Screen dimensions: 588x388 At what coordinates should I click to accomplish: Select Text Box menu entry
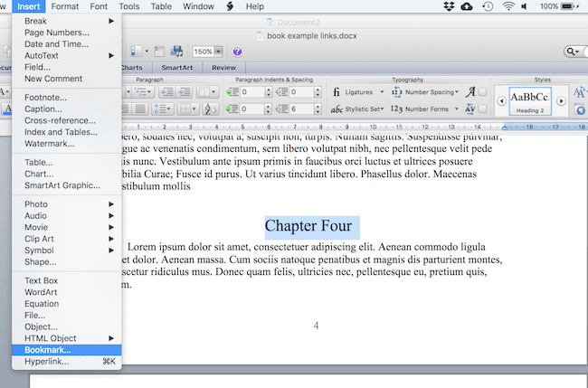point(66,280)
